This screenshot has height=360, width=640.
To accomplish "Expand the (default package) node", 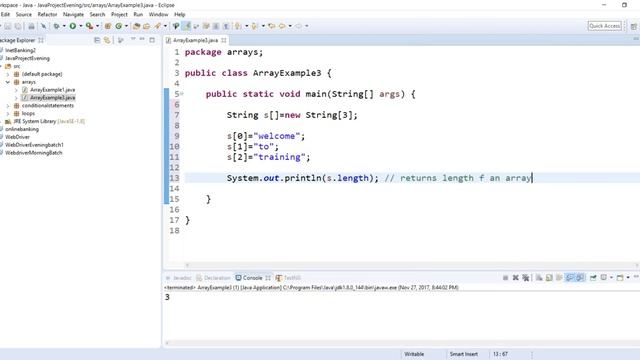I will [8, 74].
